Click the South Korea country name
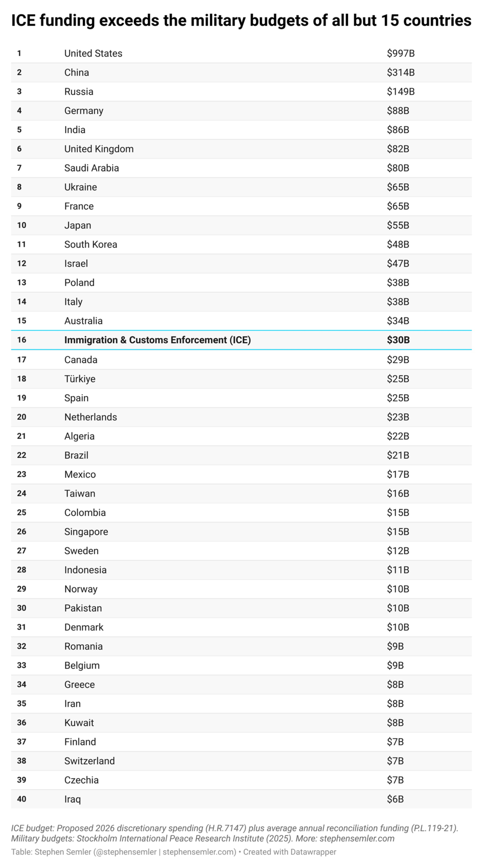This screenshot has height=868, width=483. tap(91, 244)
